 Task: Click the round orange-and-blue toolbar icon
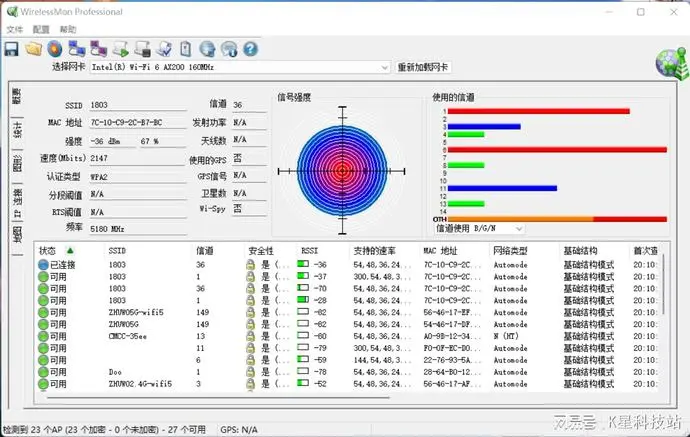(55, 49)
